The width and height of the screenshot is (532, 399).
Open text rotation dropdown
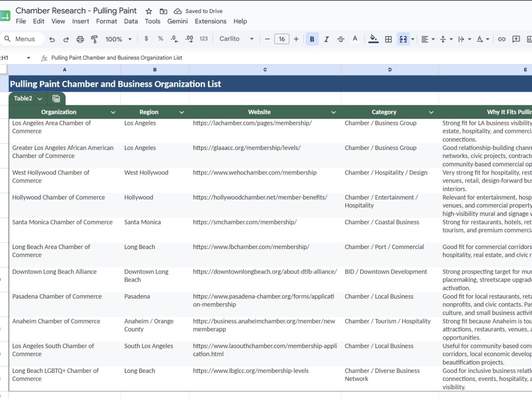click(483, 39)
